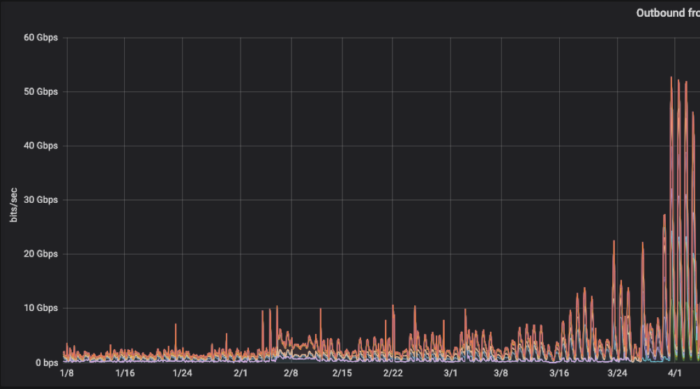Click the 2/8 date label
The image size is (700, 389).
click(291, 373)
